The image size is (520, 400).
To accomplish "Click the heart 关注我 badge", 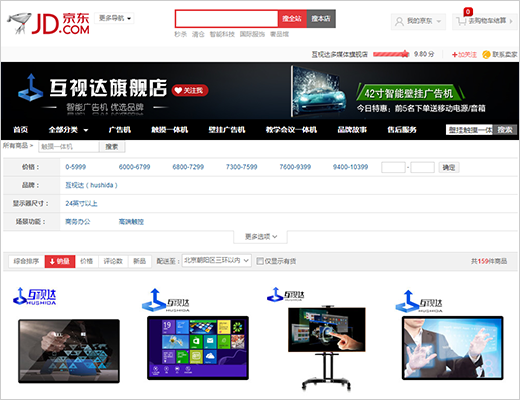I will coord(190,90).
